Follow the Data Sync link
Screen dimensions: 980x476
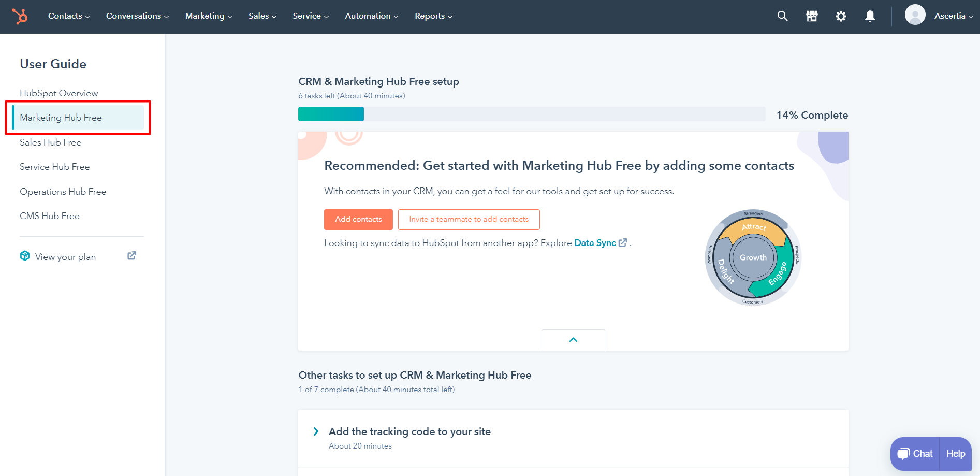point(595,243)
